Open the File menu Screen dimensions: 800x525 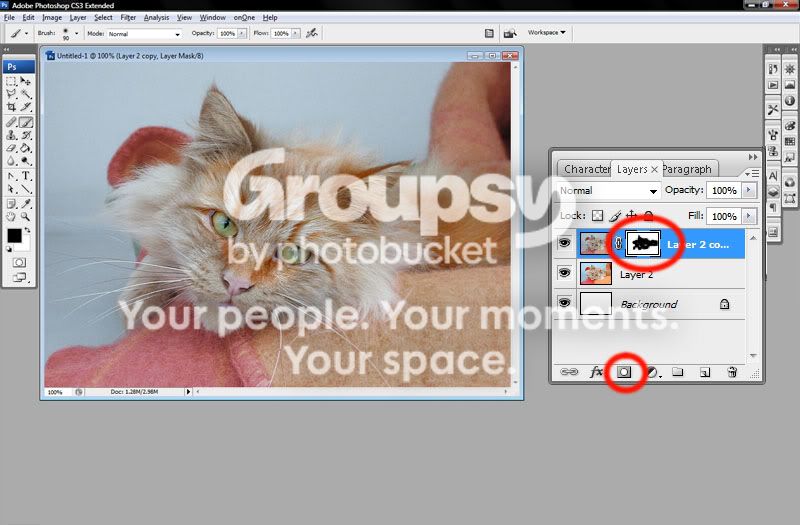tap(9, 17)
